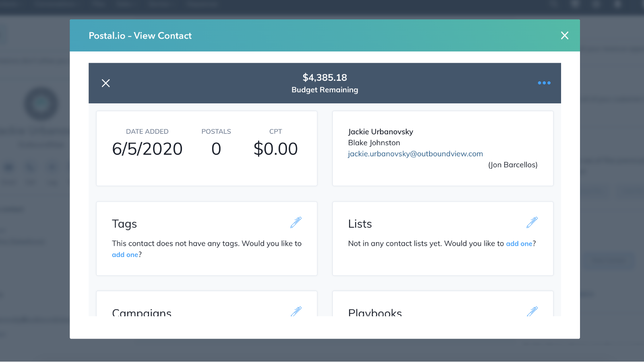
Task: Edit Lists using the pencil icon
Action: pyautogui.click(x=532, y=222)
